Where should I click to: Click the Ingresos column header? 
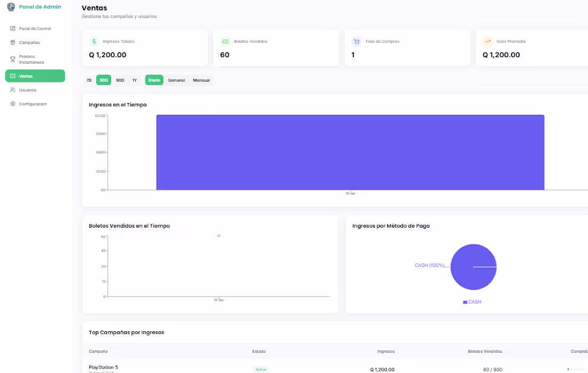(x=386, y=351)
